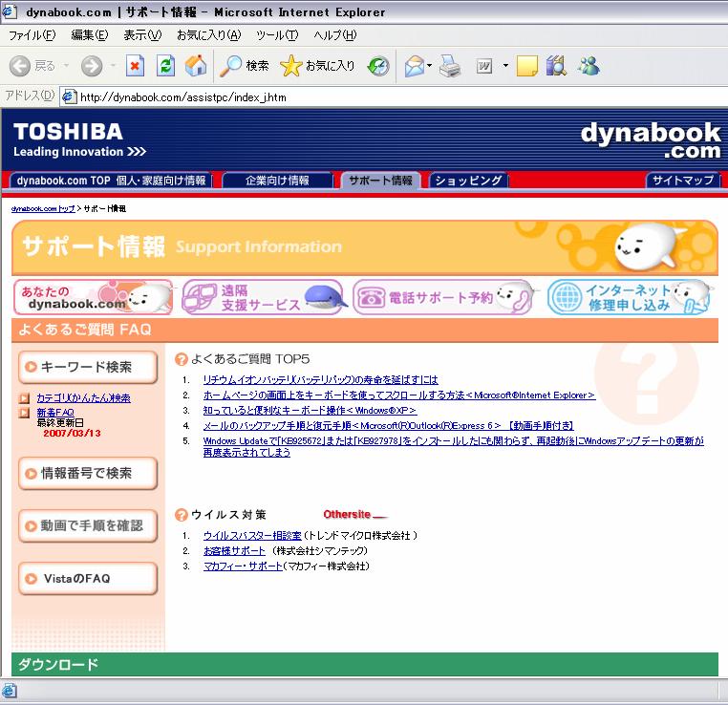This screenshot has width=728, height=705.
Task: Click the VistaのFAQ button
Action: coord(88,579)
